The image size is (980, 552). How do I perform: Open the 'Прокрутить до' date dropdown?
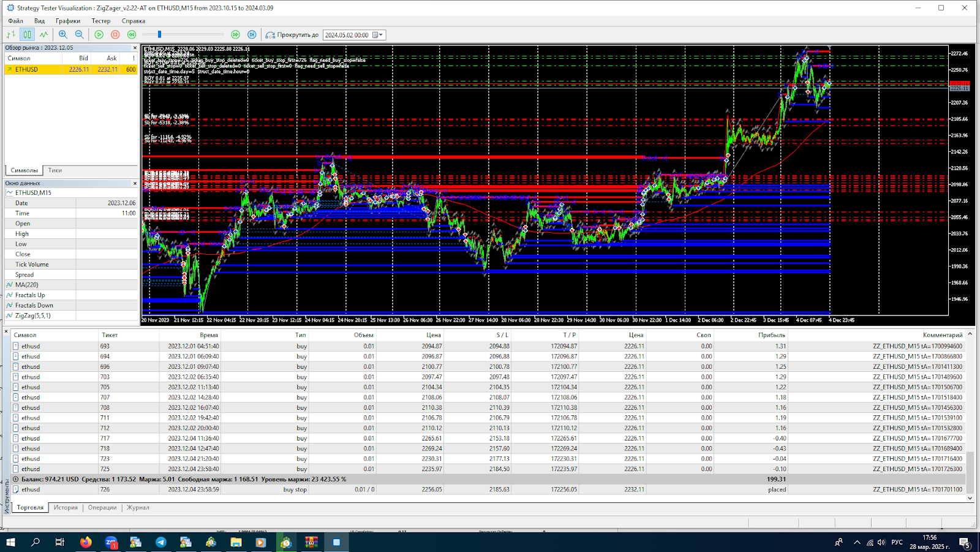(380, 35)
